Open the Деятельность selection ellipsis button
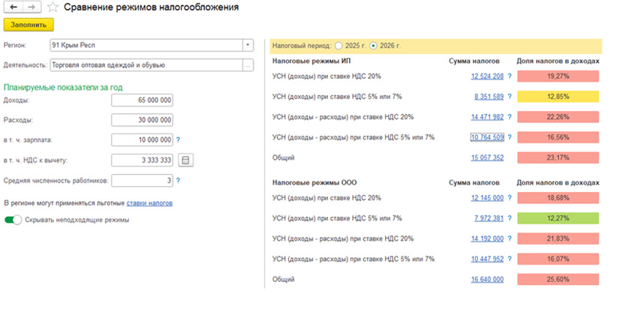 pyautogui.click(x=248, y=65)
